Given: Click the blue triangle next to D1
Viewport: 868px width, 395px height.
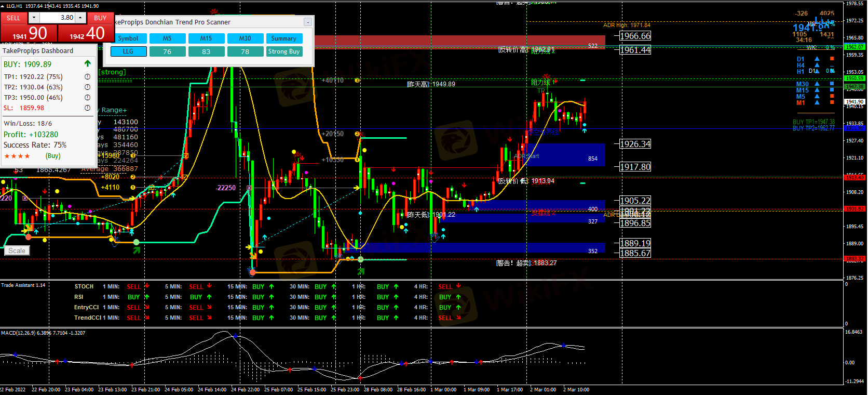Looking at the screenshot, I should [x=817, y=59].
